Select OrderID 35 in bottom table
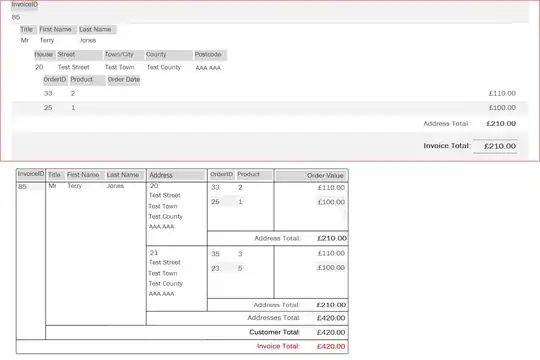 (216, 254)
